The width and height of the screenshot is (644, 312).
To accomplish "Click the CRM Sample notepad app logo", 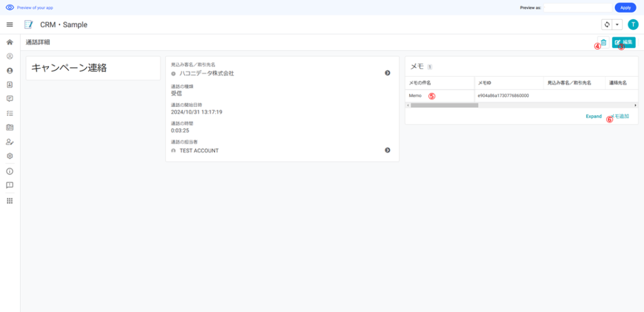I will pos(29,25).
